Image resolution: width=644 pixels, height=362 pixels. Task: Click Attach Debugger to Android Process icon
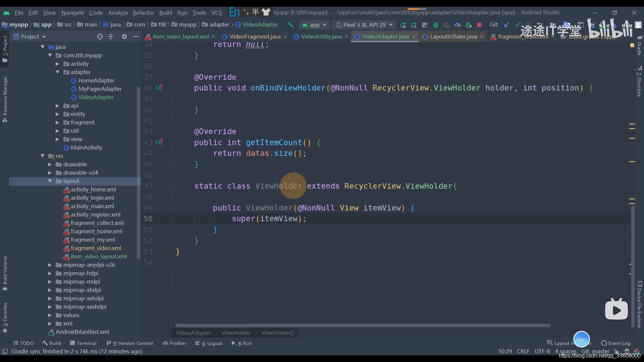(x=469, y=25)
